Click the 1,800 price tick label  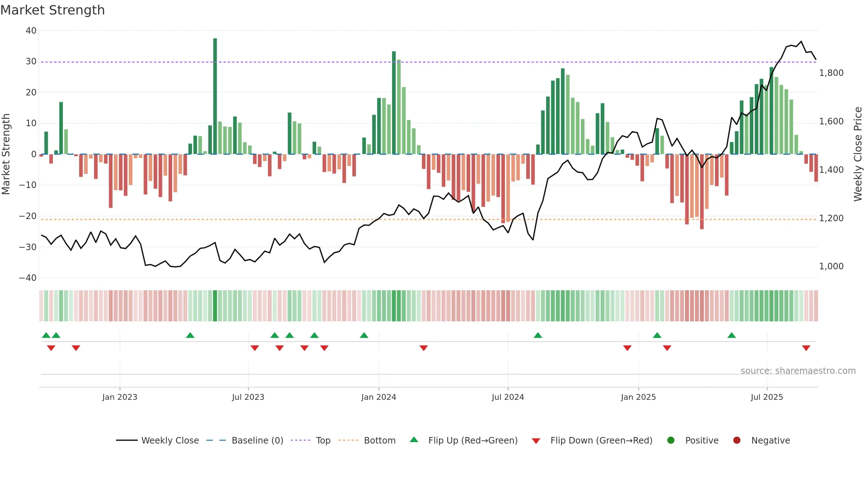coord(831,73)
